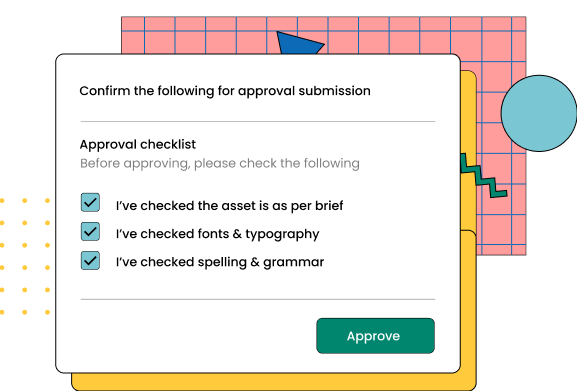Click the "I've checked the asset is as per brief" label
Viewport: 577px width, 391px height.
point(229,206)
